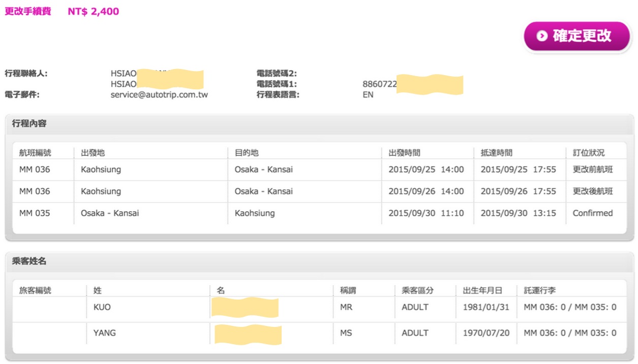Select departure time 2015/09/26 14:00

click(x=426, y=191)
